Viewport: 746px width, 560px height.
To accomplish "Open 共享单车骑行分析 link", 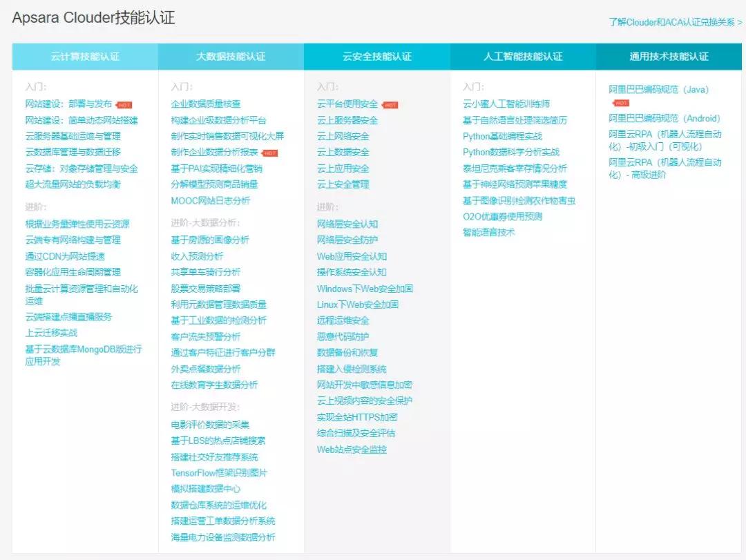I will point(206,272).
